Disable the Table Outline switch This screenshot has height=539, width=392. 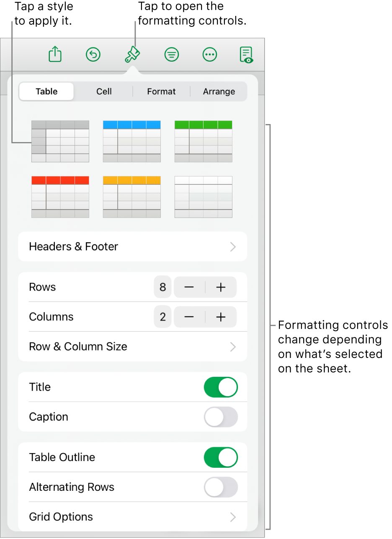click(x=221, y=457)
